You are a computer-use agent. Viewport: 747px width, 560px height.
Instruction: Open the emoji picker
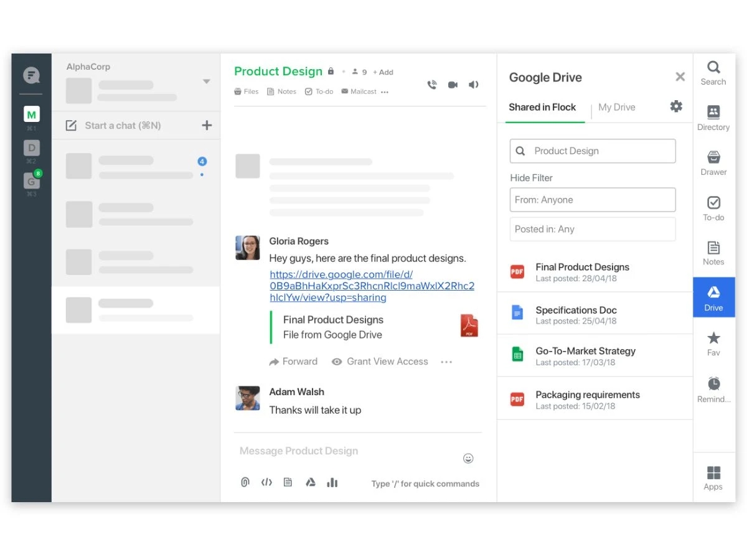pos(468,459)
